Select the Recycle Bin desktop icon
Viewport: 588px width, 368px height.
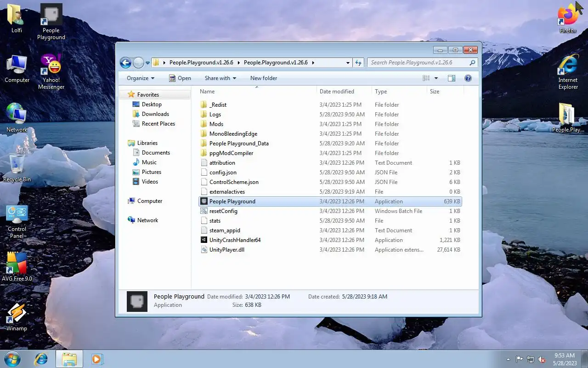[x=17, y=167]
